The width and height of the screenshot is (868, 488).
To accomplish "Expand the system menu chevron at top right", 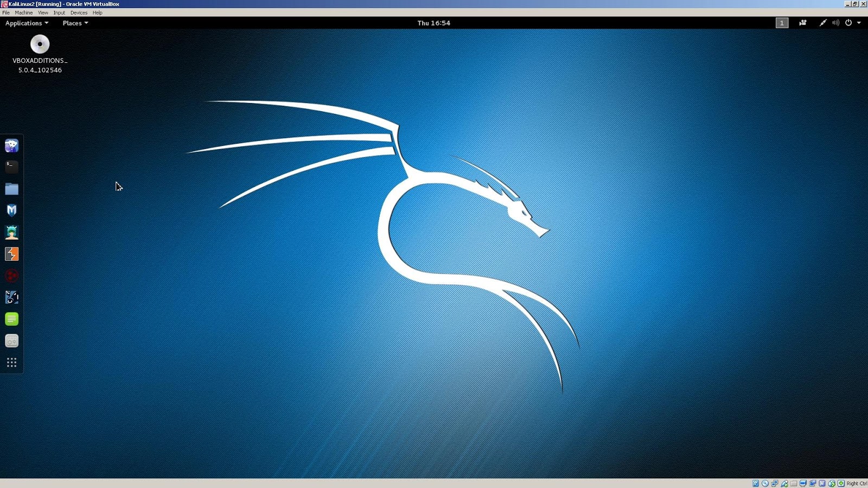I will point(858,23).
